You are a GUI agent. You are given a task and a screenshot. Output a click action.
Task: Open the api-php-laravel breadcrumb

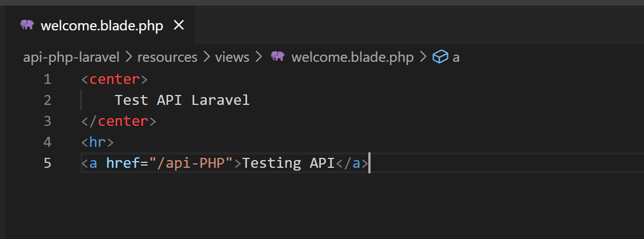[71, 57]
